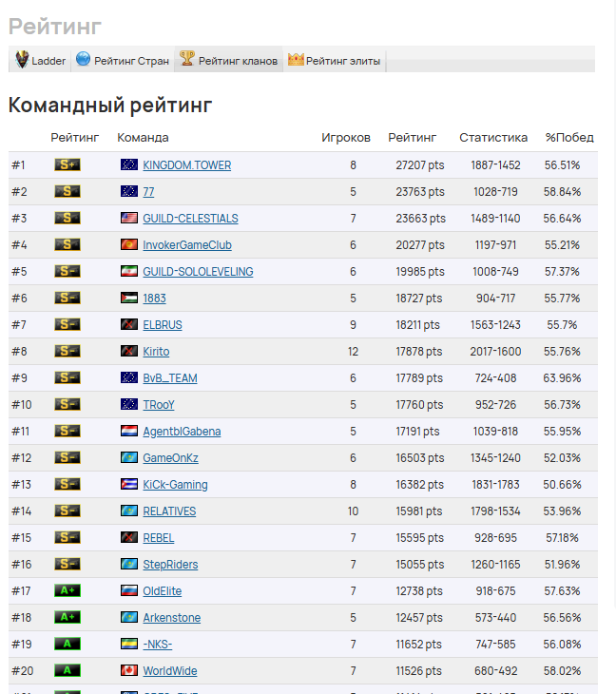This screenshot has width=616, height=694.
Task: Click the Canadian flag beside WorldWide
Action: click(x=129, y=670)
